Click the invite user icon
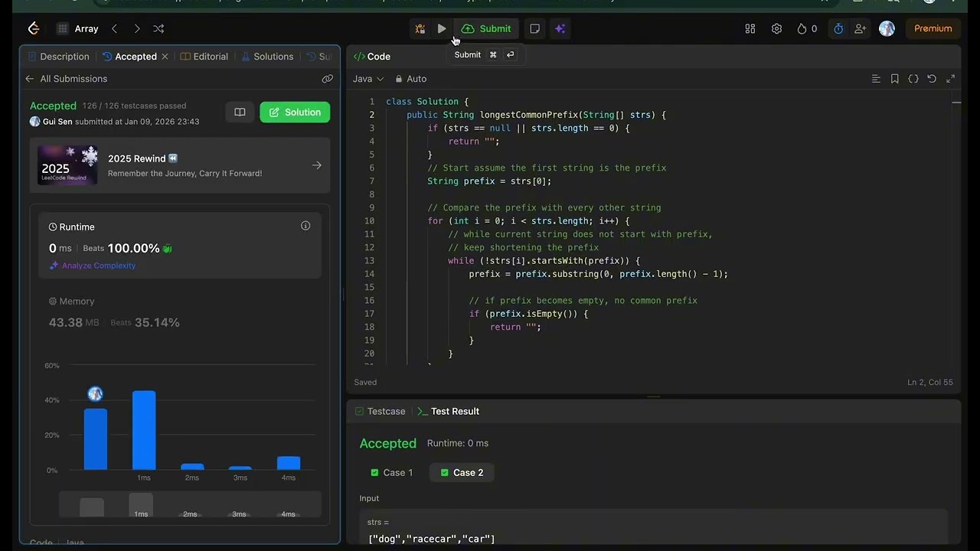The width and height of the screenshot is (980, 551). (x=860, y=28)
